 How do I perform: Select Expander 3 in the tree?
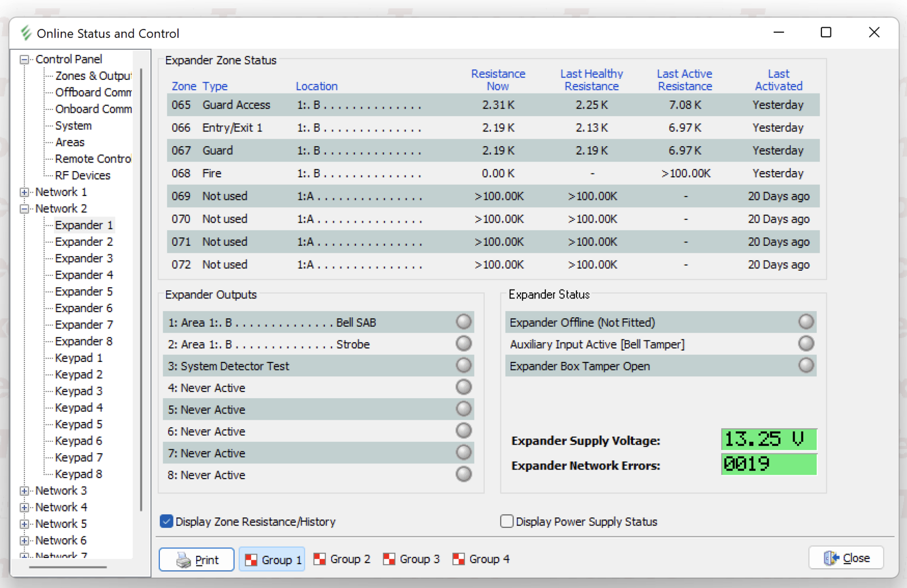click(83, 258)
